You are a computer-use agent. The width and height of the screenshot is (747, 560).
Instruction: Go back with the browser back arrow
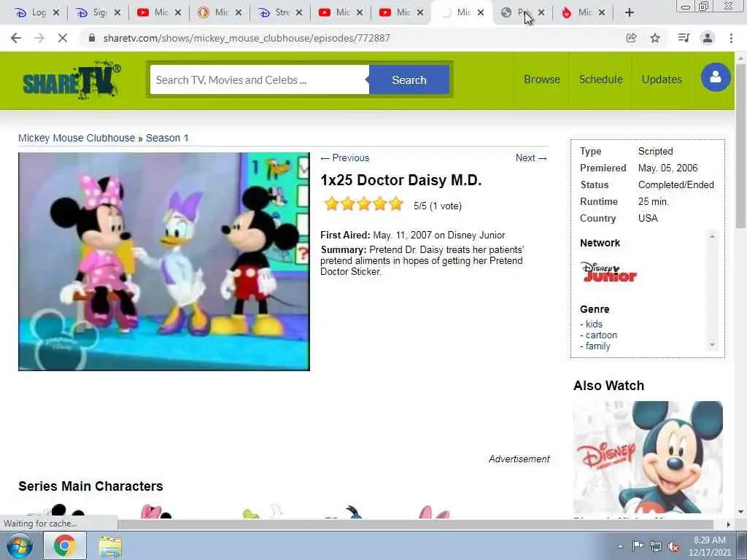coord(16,38)
